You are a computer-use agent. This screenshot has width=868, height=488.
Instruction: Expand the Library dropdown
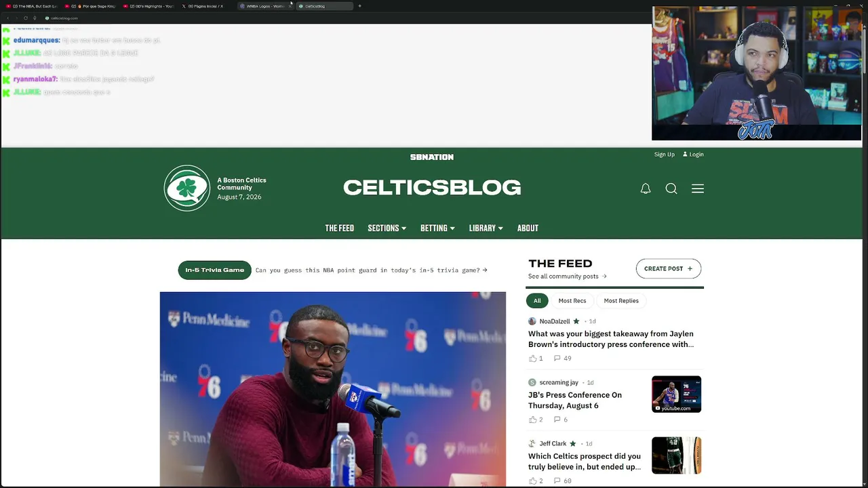(x=486, y=228)
